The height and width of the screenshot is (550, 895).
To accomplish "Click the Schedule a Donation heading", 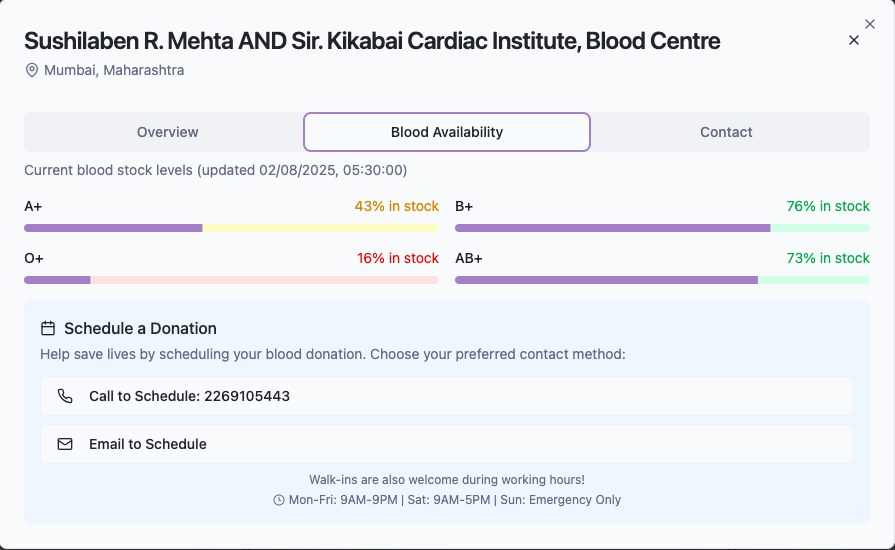I will coord(140,328).
